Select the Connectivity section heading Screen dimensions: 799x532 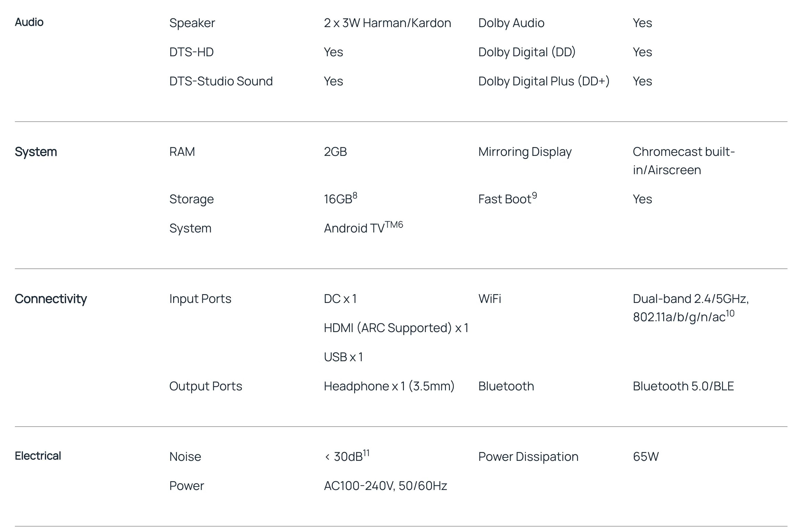tap(51, 299)
